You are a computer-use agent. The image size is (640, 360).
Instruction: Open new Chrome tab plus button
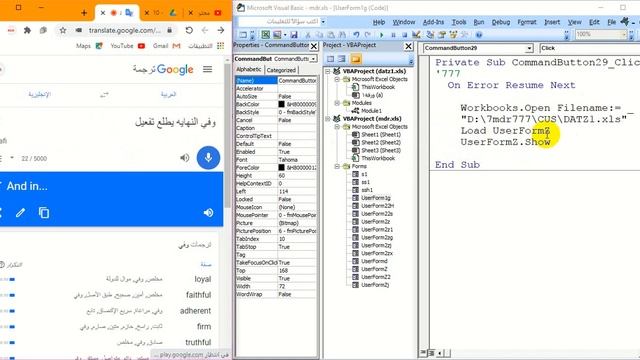[84, 13]
